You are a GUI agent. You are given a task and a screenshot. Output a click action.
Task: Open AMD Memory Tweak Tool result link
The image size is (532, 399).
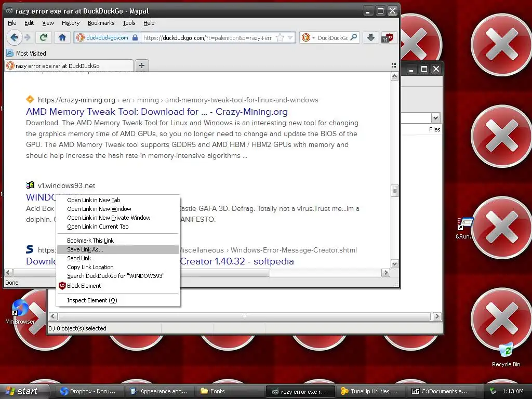(157, 112)
